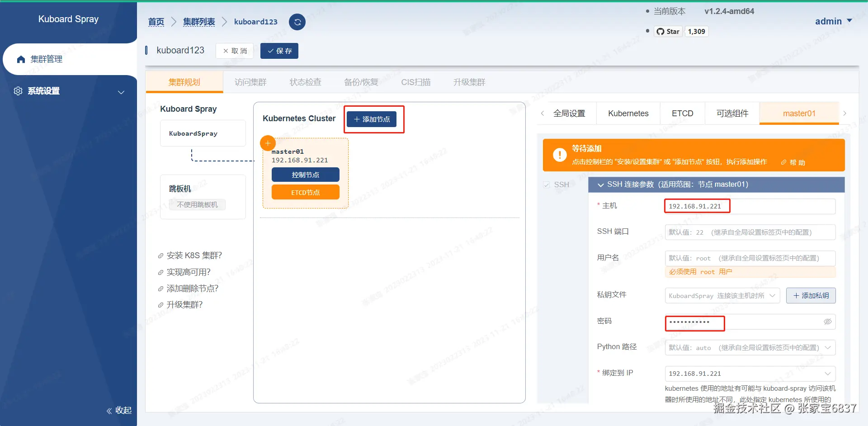Open 集群管理 in sidebar
Screen dimensions: 868x426
pos(70,59)
